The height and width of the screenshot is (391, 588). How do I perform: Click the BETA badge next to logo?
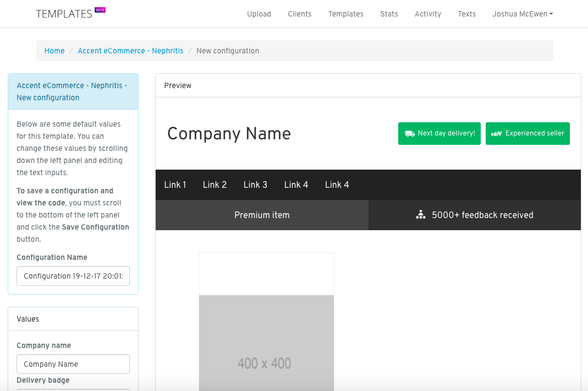(100, 10)
